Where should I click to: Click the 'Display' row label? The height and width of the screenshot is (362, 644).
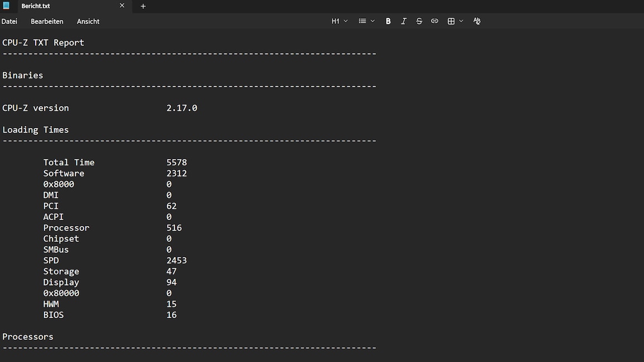61,282
